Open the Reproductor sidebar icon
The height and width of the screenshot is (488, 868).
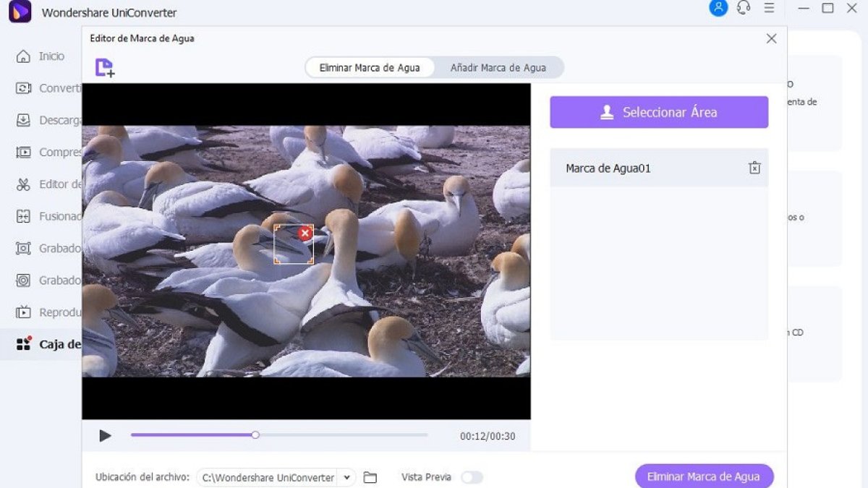(24, 312)
